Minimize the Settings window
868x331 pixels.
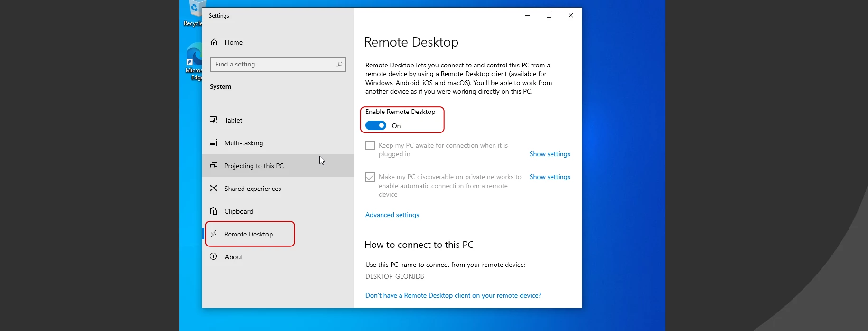click(x=527, y=15)
